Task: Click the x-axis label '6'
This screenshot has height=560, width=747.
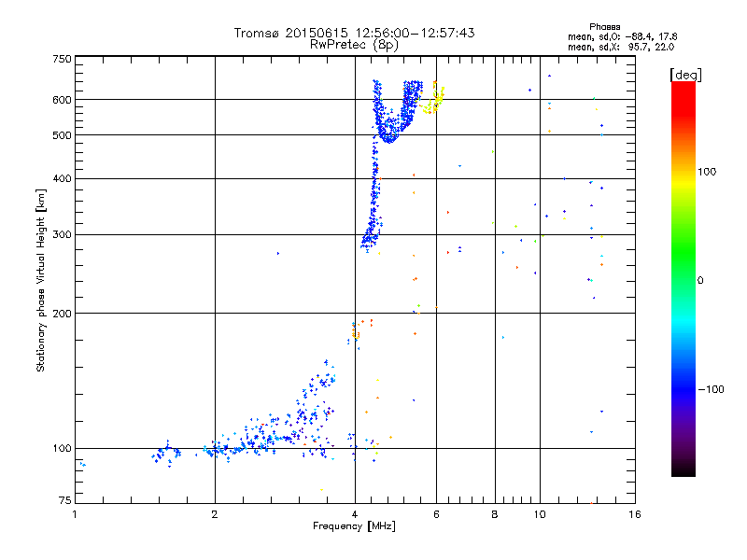Action: pos(436,514)
